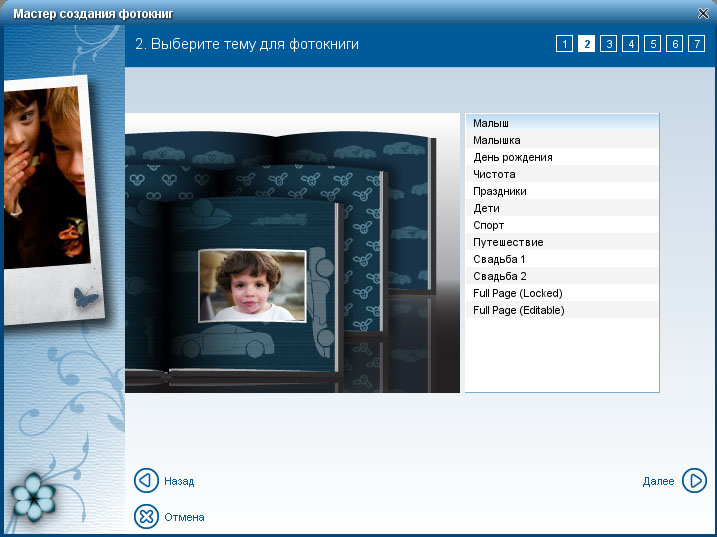Close the photobook wizard window
The height and width of the screenshot is (537, 717).
(703, 14)
